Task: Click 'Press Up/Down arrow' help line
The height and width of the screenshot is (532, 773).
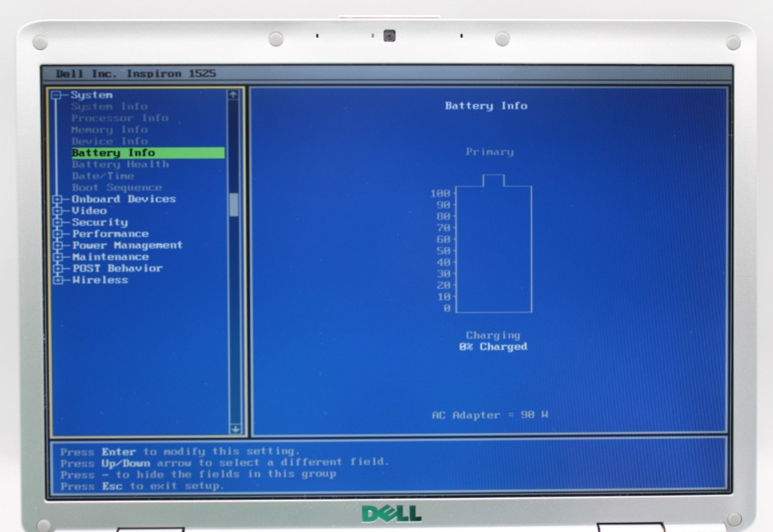Action: 225,463
